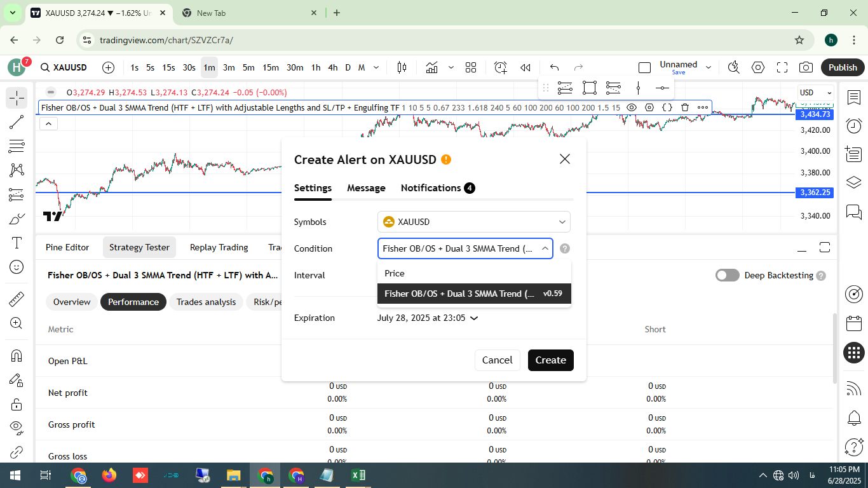Screen dimensions: 868x488
Task: Toggle the magnet mode
Action: coord(17,355)
